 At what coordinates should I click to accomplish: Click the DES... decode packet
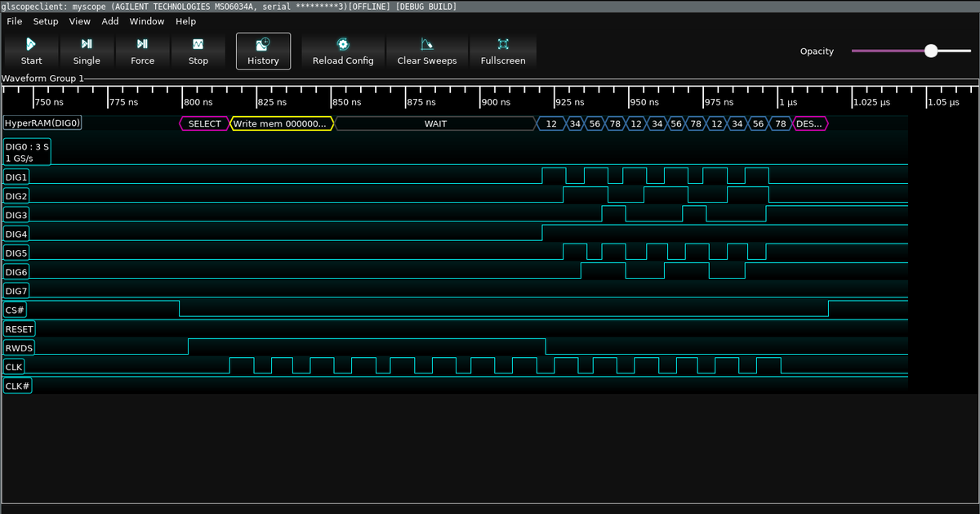810,123
